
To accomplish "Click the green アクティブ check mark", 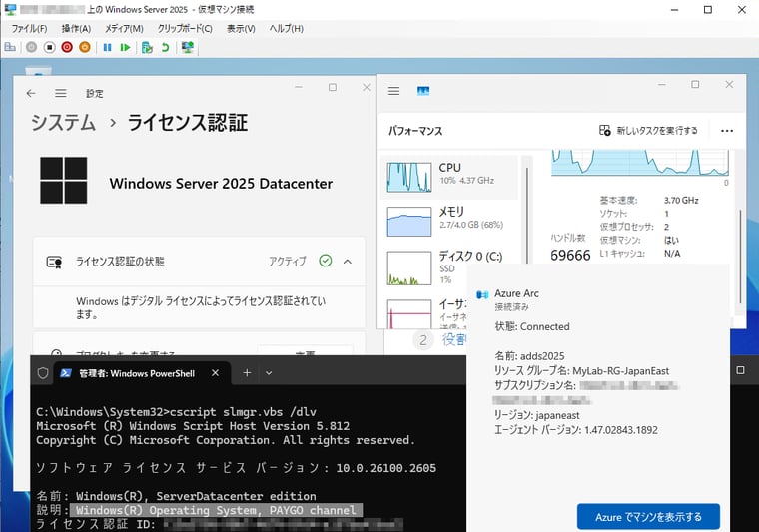I will tap(326, 261).
